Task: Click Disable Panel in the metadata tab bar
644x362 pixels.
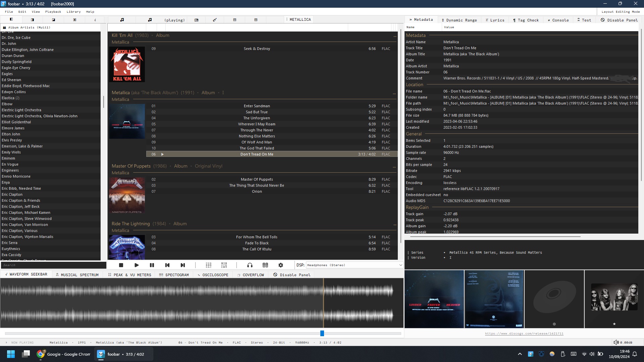Action: click(619, 20)
